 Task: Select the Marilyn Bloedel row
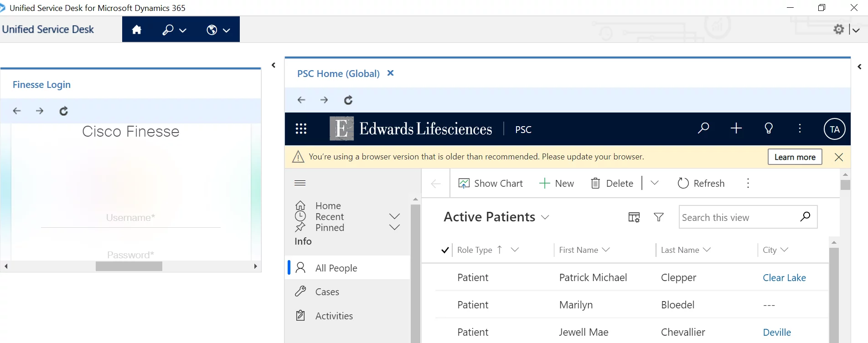[x=631, y=305]
